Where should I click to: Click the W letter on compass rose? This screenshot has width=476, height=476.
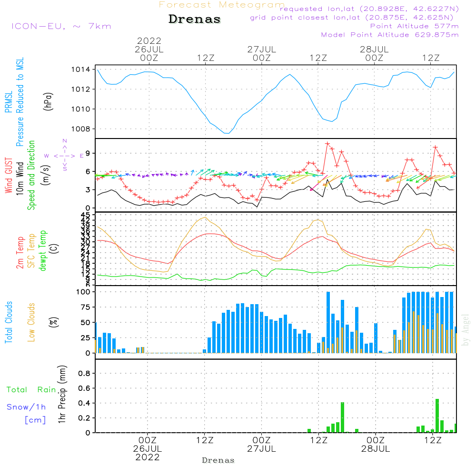pos(47,156)
